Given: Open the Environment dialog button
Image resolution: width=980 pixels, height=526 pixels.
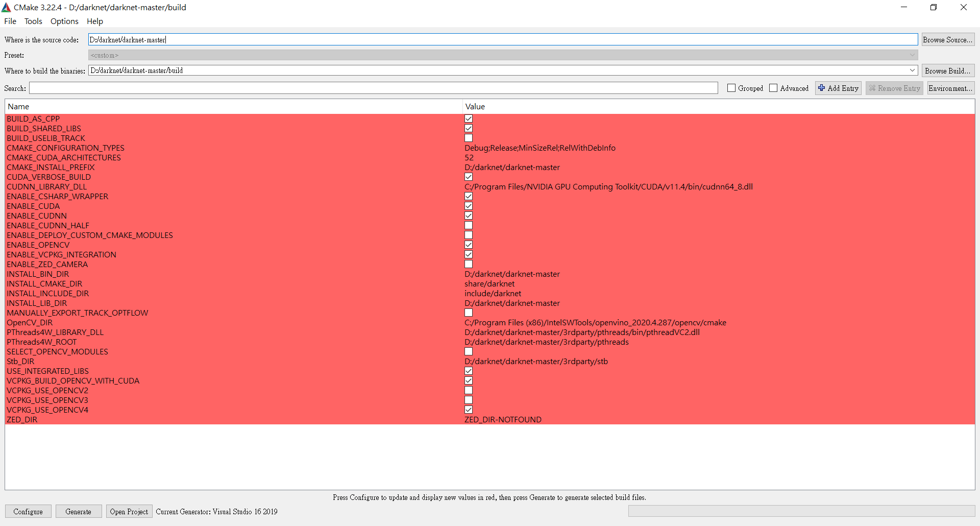Looking at the screenshot, I should pos(950,88).
